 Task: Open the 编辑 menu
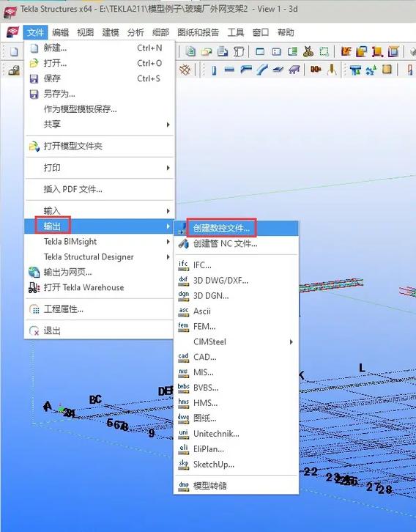click(61, 32)
